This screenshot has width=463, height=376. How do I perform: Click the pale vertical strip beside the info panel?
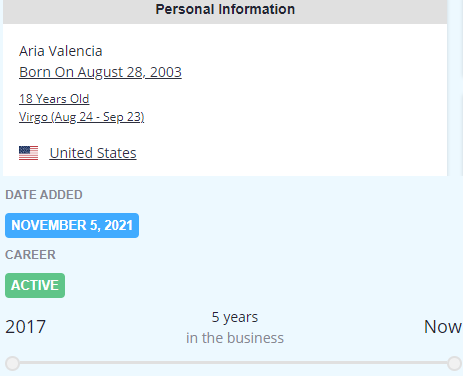click(x=455, y=88)
